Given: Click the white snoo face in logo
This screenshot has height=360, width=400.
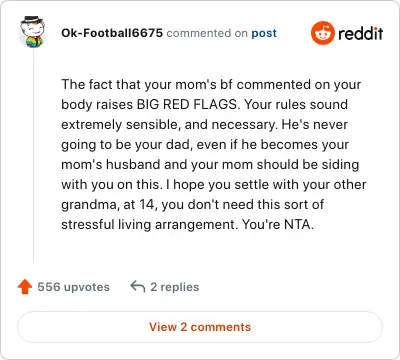Looking at the screenshot, I should point(322,34).
